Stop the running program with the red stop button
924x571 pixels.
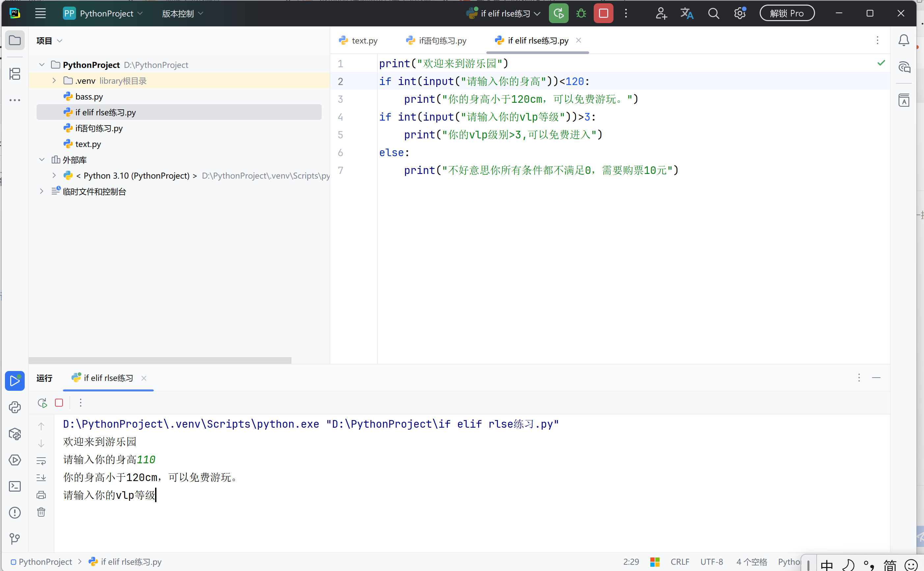[x=603, y=14]
